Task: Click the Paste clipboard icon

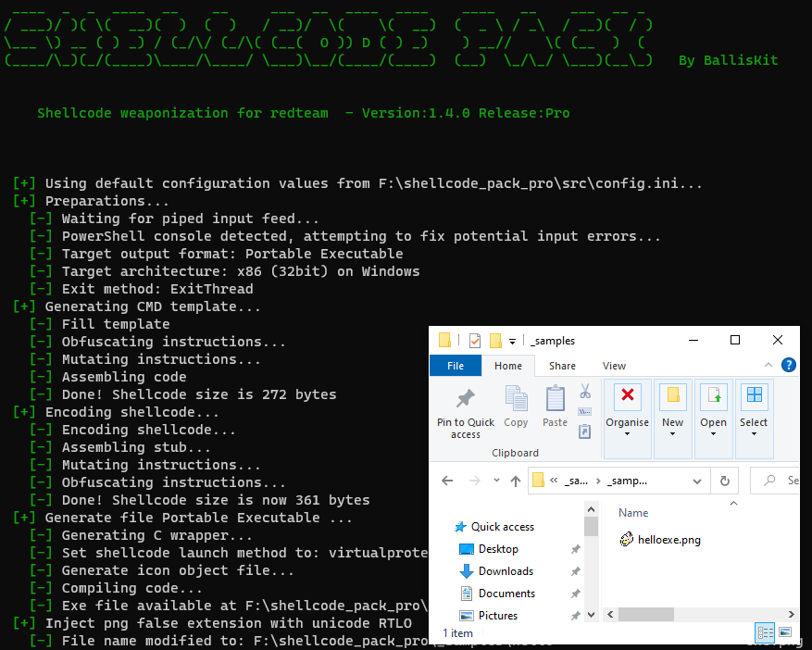Action: point(556,398)
